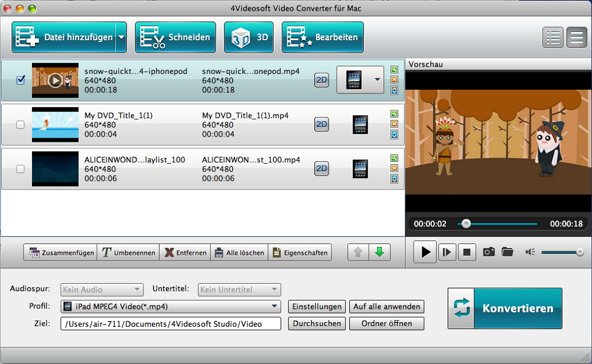Open the Untertitel dropdown
This screenshot has height=364, width=592.
point(239,290)
